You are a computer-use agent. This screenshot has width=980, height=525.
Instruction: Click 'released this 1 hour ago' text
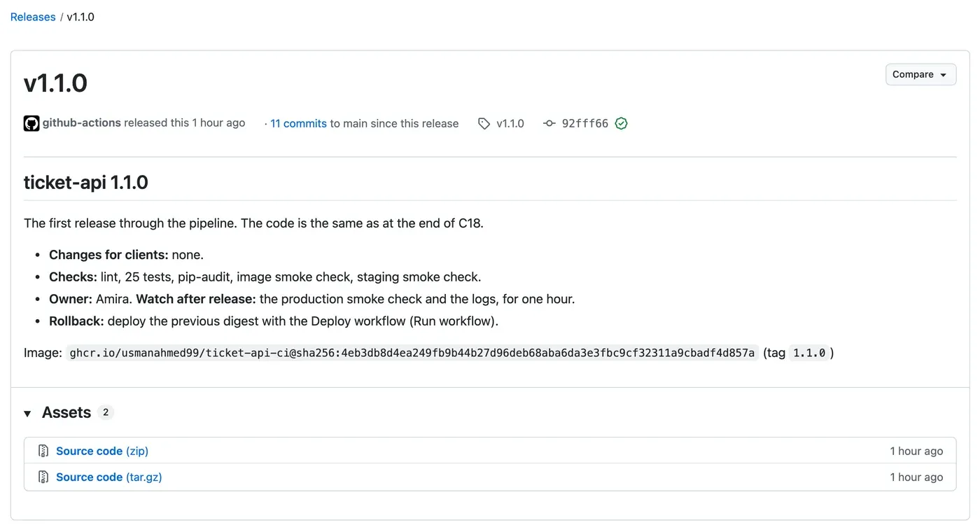click(185, 123)
